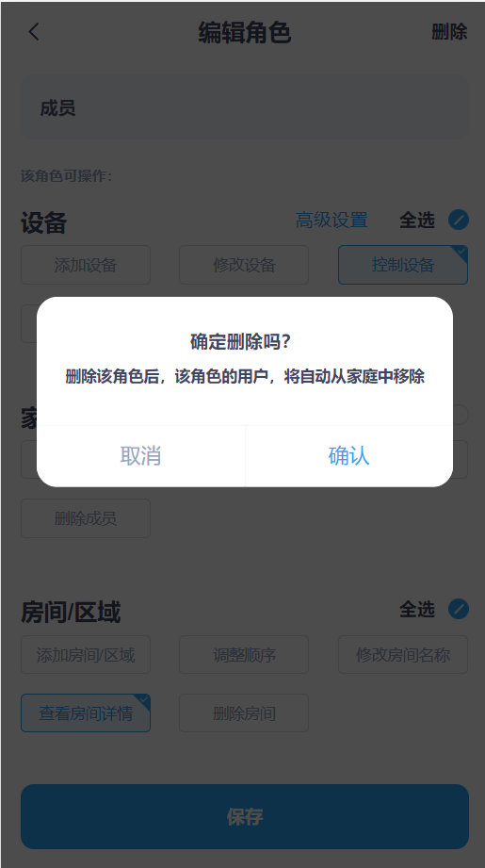Toggle the 添加房间/区域 permission
The image size is (485, 868).
coord(86,655)
